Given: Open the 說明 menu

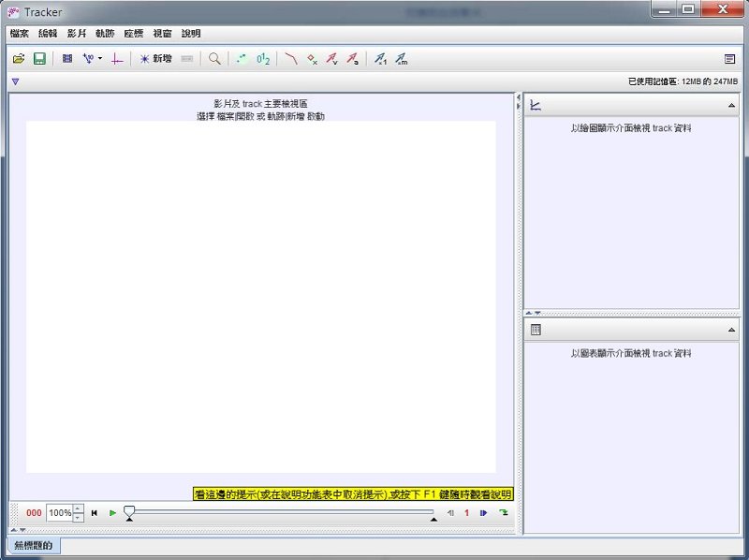Looking at the screenshot, I should (191, 34).
